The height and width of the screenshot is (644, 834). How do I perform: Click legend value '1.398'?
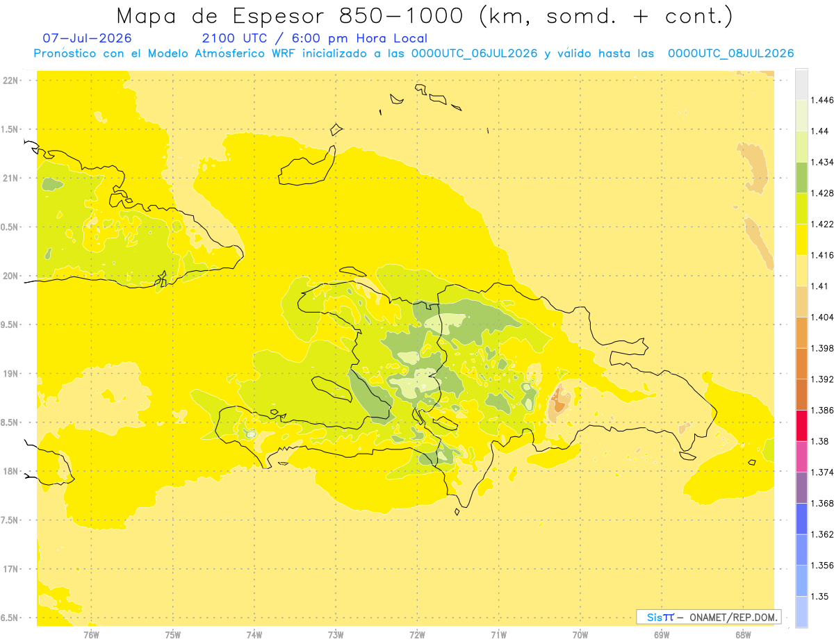(x=823, y=349)
